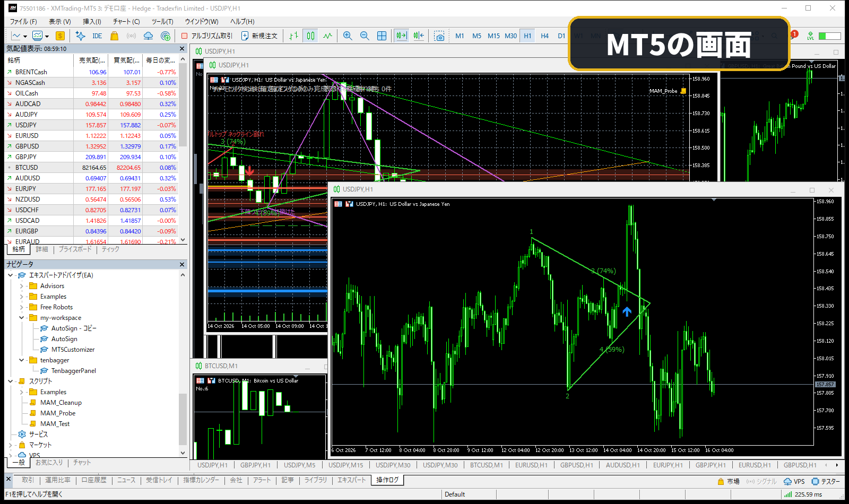
Task: Click the Market Watch vertical scrollbar
Action: click(x=183, y=150)
